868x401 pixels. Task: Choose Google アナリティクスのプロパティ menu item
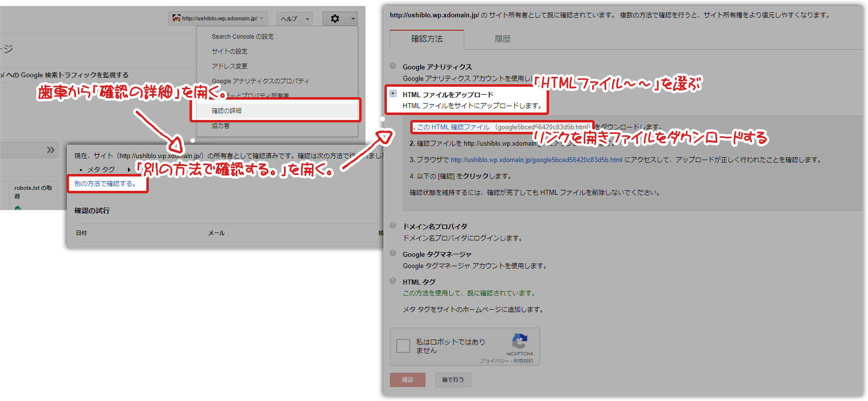click(x=260, y=81)
